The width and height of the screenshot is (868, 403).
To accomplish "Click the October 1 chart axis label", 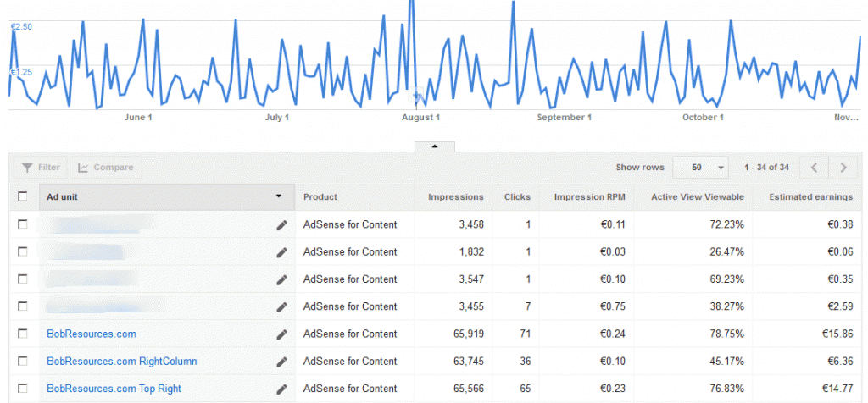I will 703,118.
